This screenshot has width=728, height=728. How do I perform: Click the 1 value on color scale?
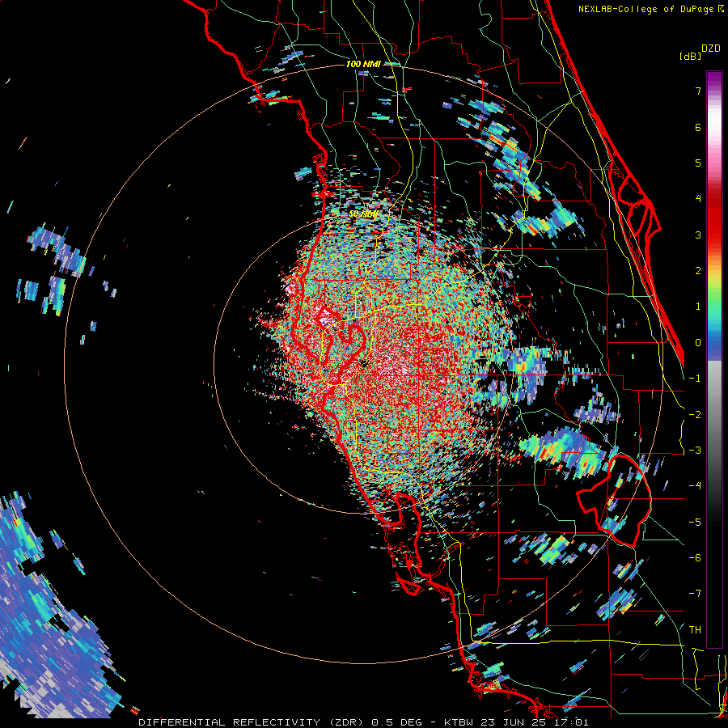click(698, 307)
